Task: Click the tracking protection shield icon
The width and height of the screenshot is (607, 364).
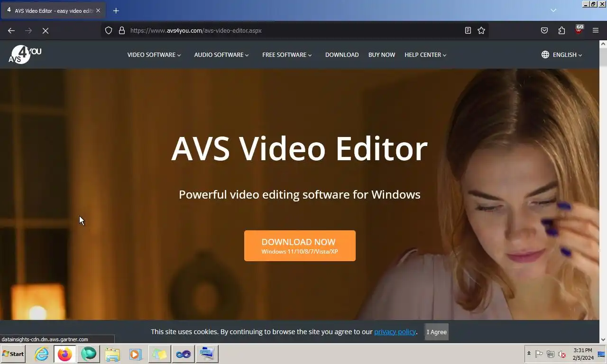Action: coord(109,30)
